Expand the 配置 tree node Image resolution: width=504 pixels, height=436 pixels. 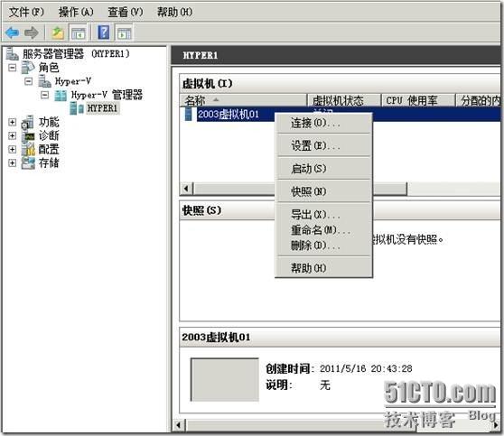click(x=13, y=150)
